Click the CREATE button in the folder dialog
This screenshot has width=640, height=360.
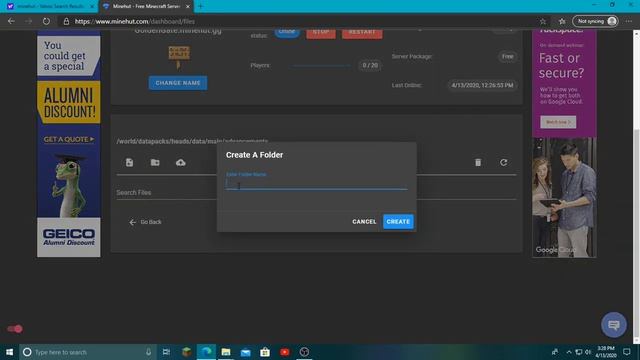pyautogui.click(x=398, y=222)
